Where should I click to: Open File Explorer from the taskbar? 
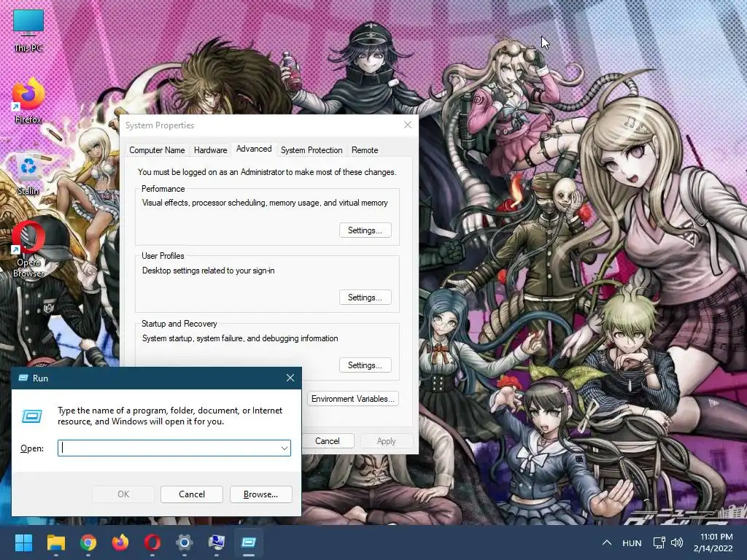tap(55, 542)
